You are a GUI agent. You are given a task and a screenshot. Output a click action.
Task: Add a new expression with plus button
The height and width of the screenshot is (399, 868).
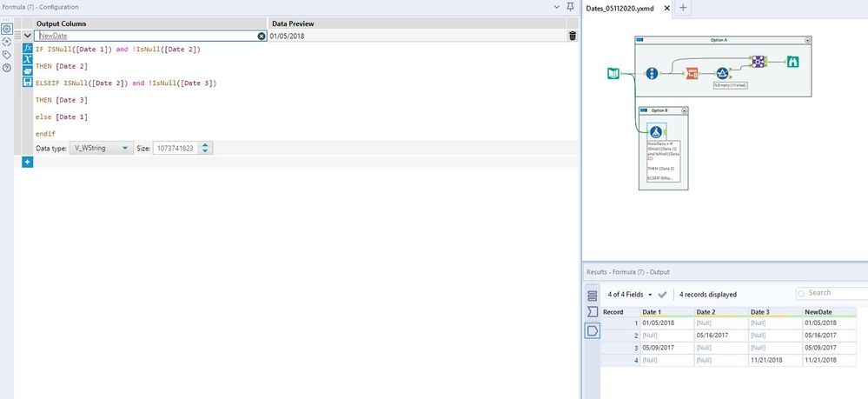click(x=28, y=162)
